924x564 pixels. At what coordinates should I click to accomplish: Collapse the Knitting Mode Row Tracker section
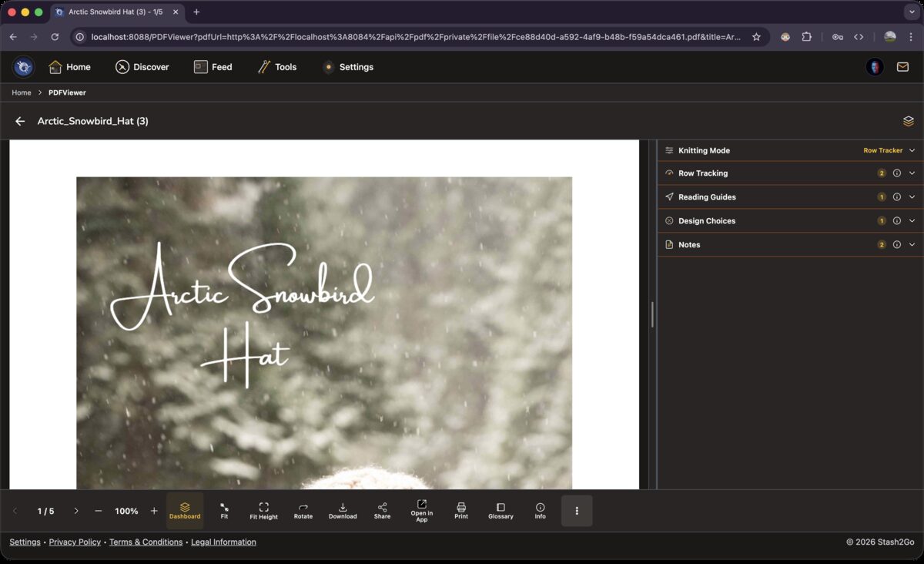912,150
